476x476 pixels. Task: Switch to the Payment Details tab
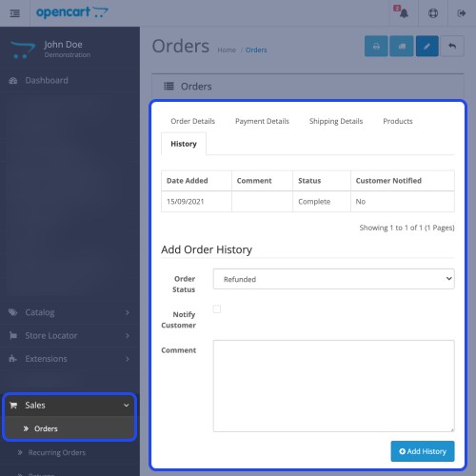262,121
